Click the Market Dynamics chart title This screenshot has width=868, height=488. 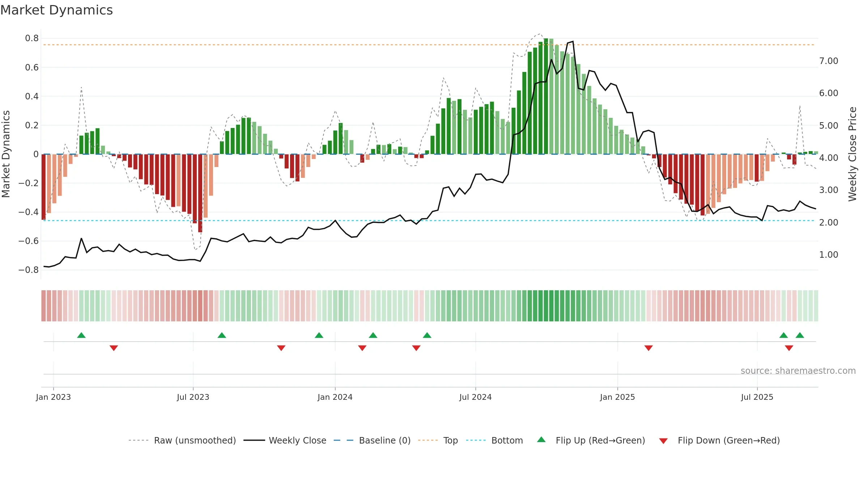(x=57, y=10)
